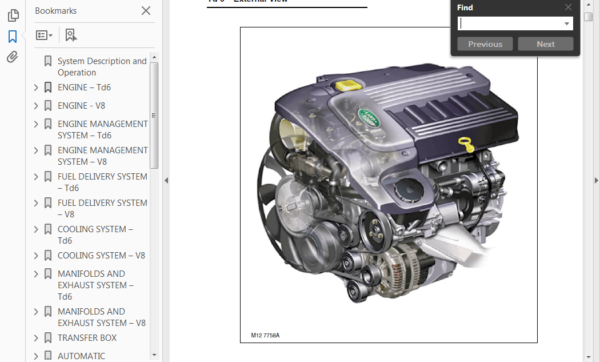Click the find current bookmark icon

coord(71,35)
